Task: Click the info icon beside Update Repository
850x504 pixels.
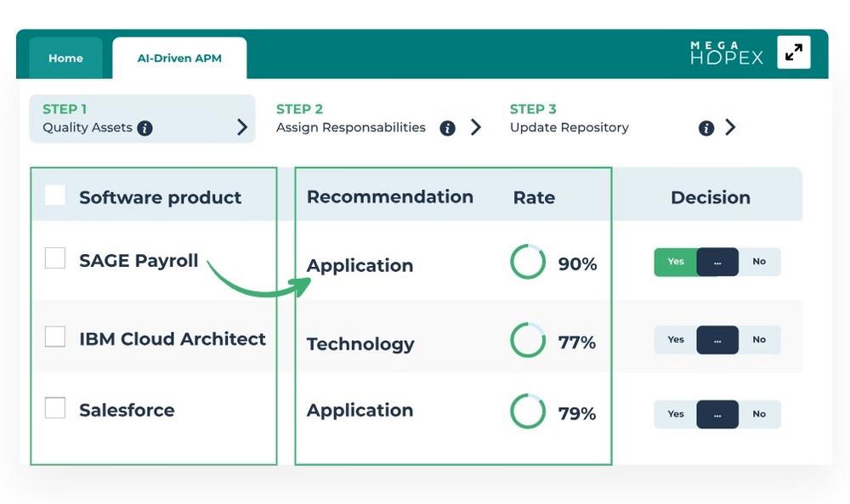Action: click(x=705, y=128)
